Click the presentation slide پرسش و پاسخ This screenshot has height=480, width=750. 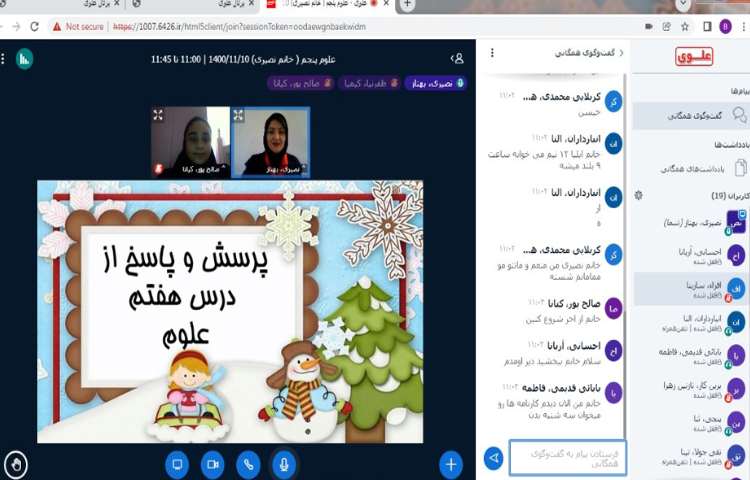pyautogui.click(x=230, y=312)
